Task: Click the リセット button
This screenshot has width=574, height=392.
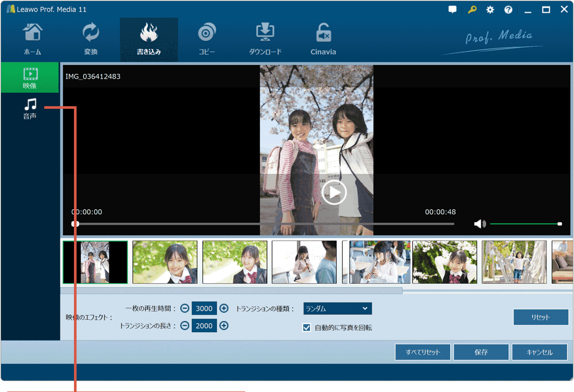Action: coord(540,317)
